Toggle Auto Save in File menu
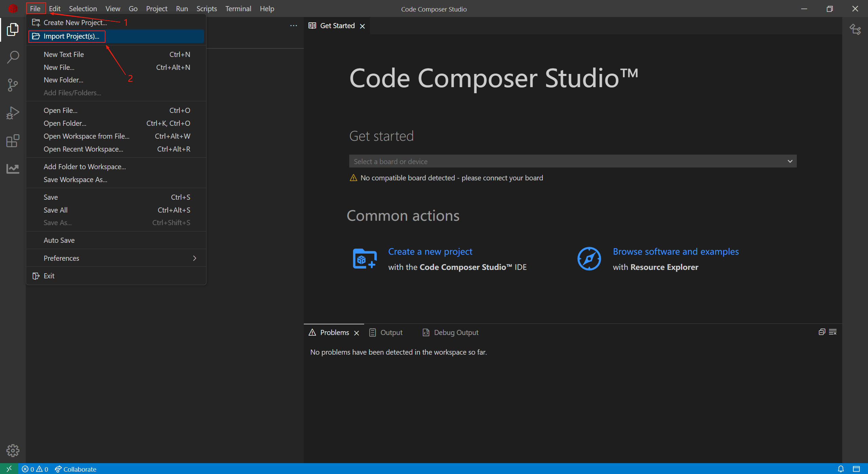Image resolution: width=868 pixels, height=474 pixels. coord(116,240)
